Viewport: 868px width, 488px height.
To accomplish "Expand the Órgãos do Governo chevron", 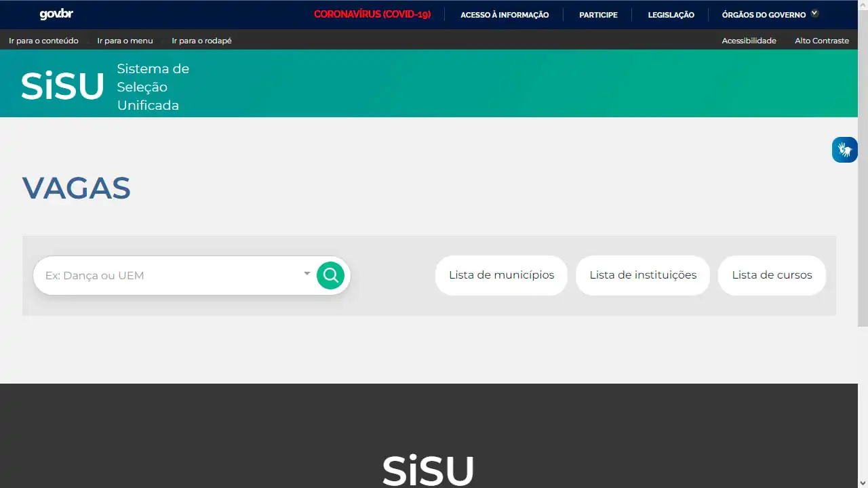I will click(x=814, y=14).
